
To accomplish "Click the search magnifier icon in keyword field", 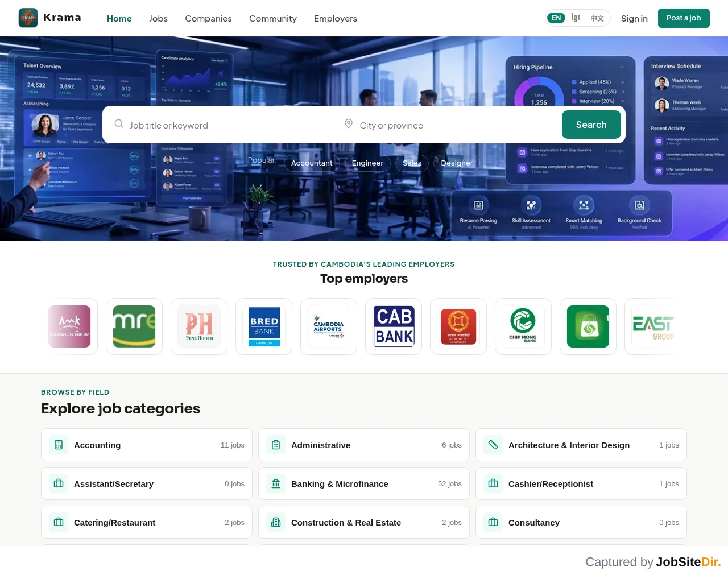I will (x=119, y=124).
